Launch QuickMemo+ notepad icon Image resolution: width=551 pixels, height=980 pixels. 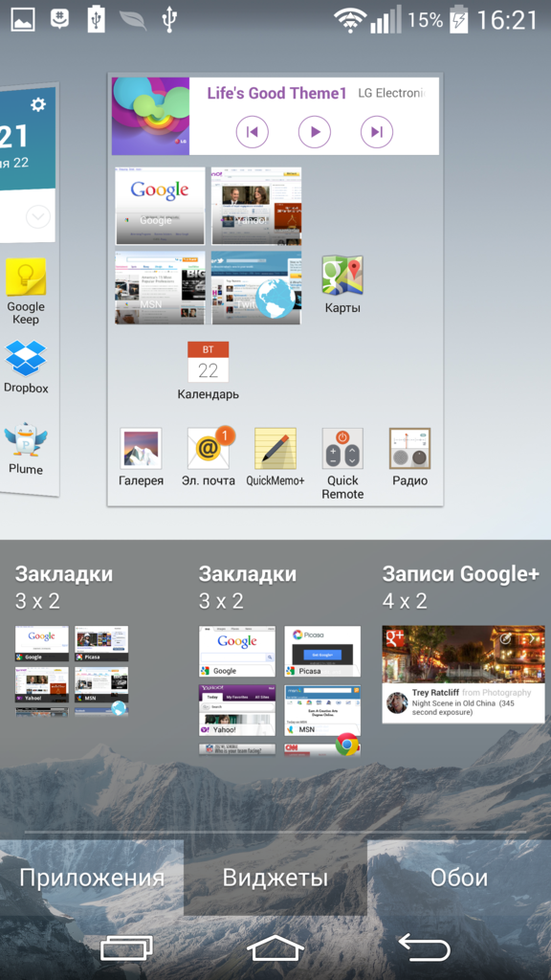coord(275,448)
